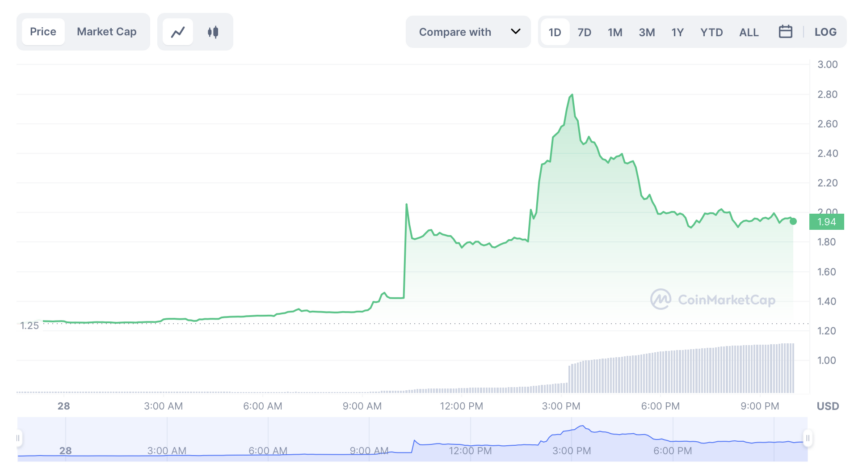This screenshot has height=473, width=850.
Task: Choose the 1M time range
Action: pyautogui.click(x=615, y=33)
